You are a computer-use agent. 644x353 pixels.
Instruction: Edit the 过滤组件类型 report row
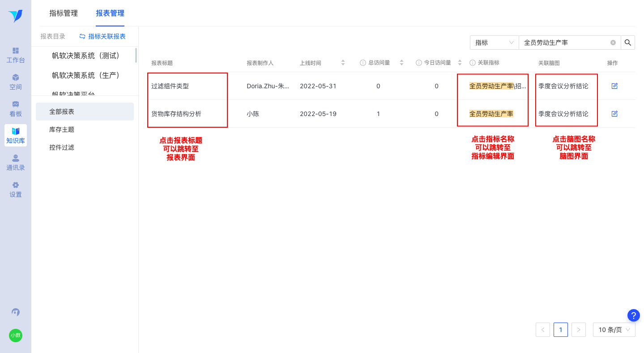point(614,86)
